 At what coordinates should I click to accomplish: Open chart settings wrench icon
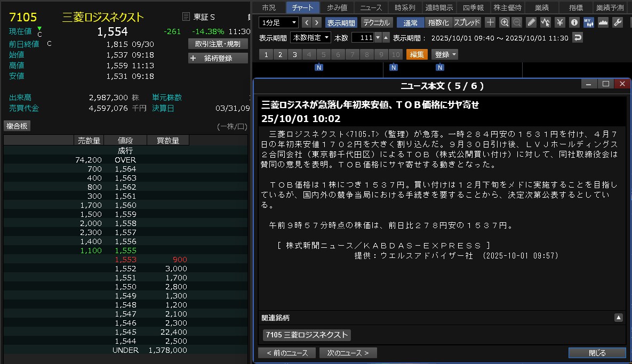tap(618, 22)
